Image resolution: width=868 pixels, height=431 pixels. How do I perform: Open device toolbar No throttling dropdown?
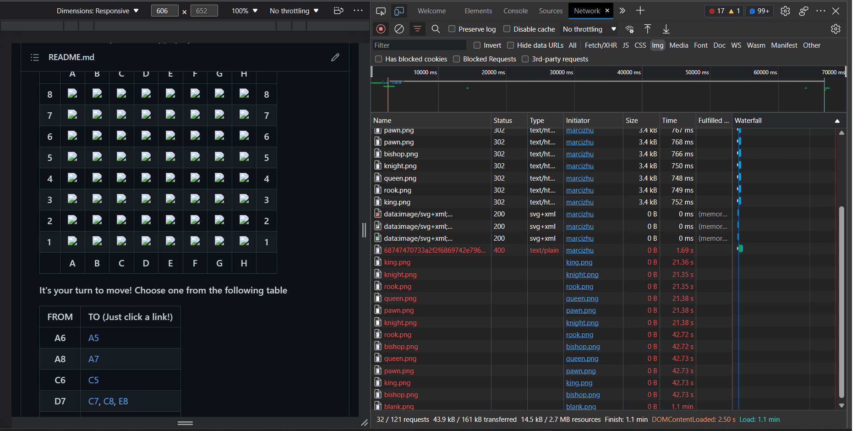tap(294, 11)
